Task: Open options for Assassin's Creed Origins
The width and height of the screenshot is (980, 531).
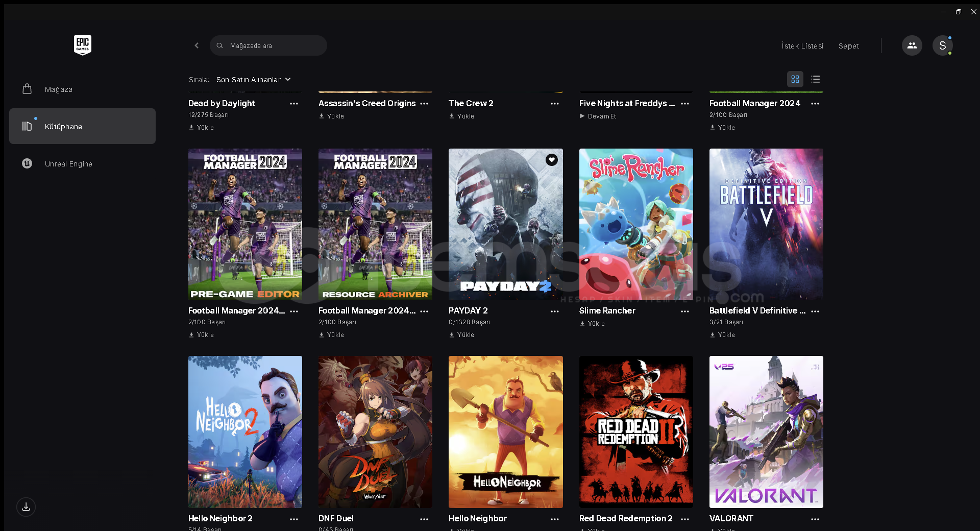Action: pyautogui.click(x=424, y=104)
